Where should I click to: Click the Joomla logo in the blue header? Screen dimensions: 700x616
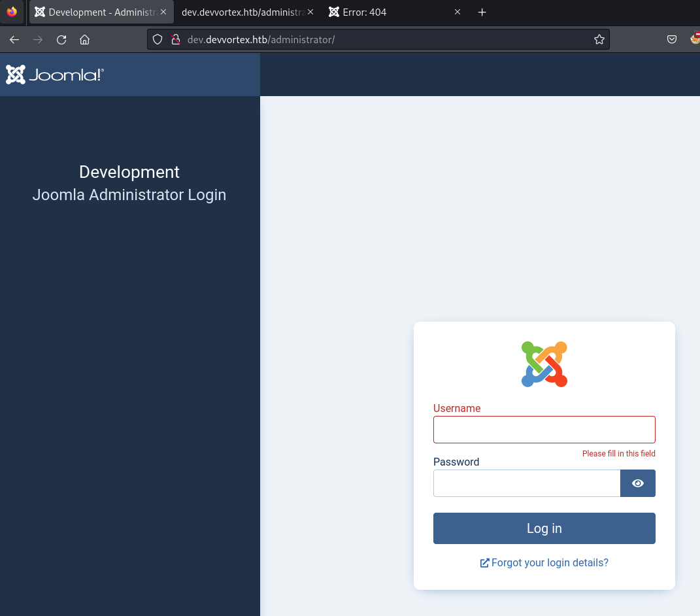[x=54, y=74]
